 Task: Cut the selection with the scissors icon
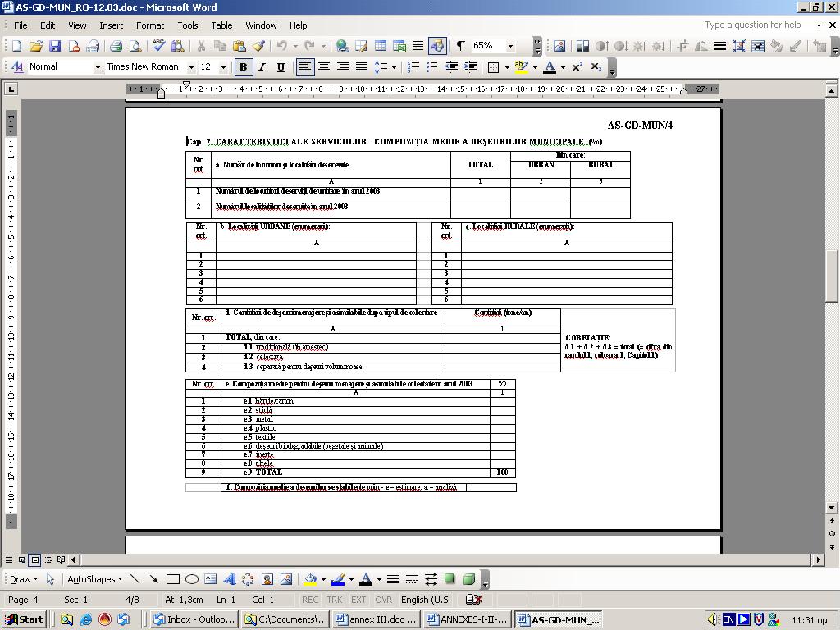(x=201, y=46)
